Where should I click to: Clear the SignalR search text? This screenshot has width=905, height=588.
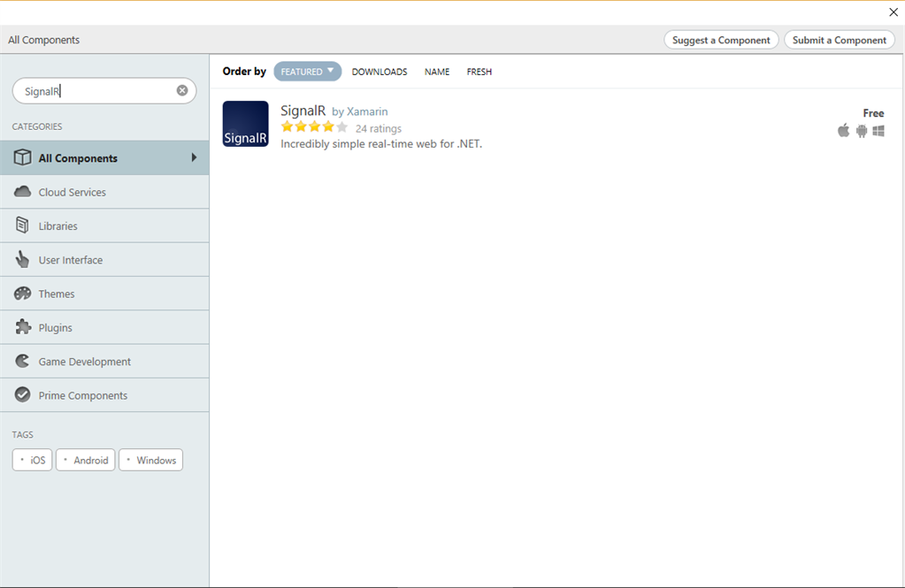coord(182,90)
